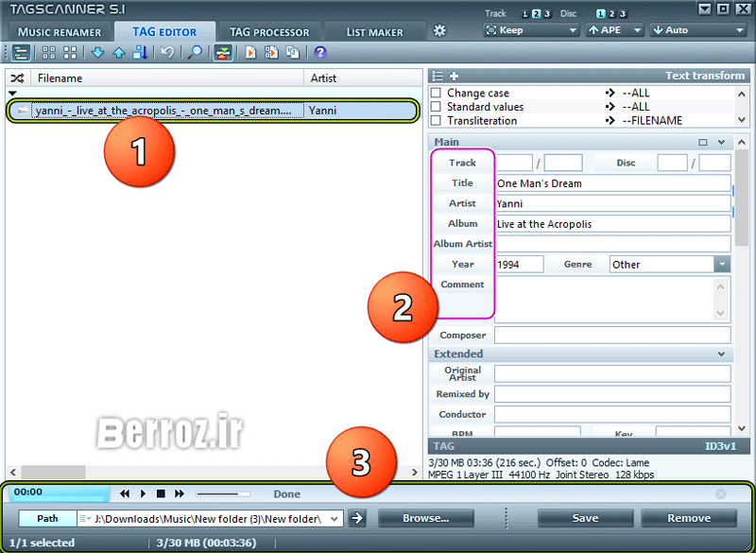Click the Save button
This screenshot has width=756, height=553.
click(585, 518)
